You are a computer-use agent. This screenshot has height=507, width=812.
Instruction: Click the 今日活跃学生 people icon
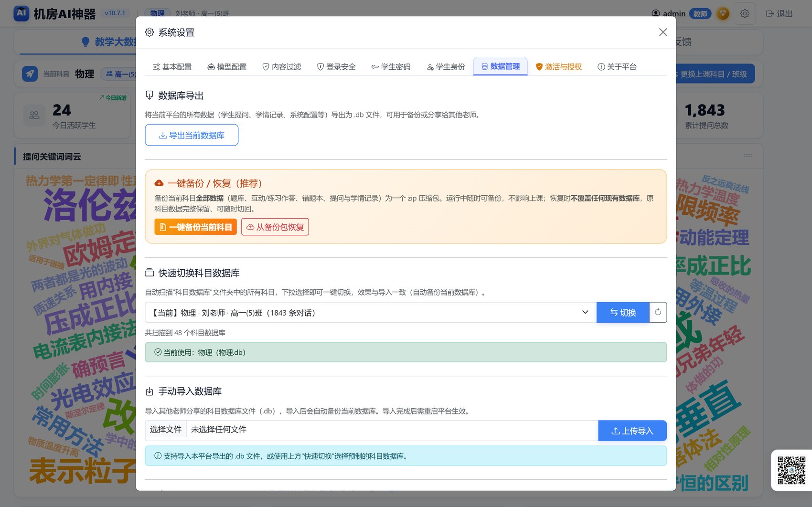point(34,115)
